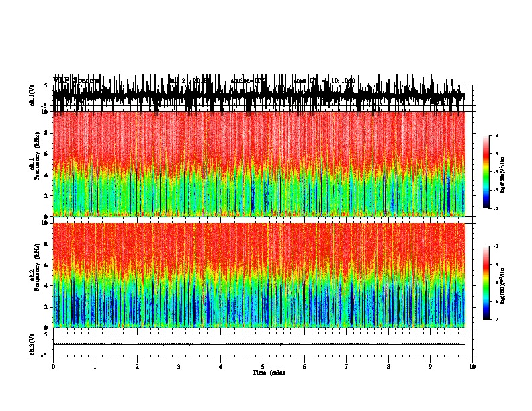Click the ch.1 spectrogram color bar
Image resolution: width=532 pixels, height=411 pixels.
coord(486,172)
